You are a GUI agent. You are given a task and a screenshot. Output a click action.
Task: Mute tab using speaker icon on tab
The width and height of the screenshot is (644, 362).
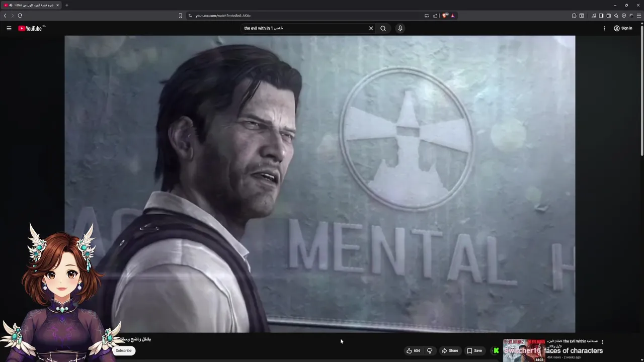coord(11,5)
